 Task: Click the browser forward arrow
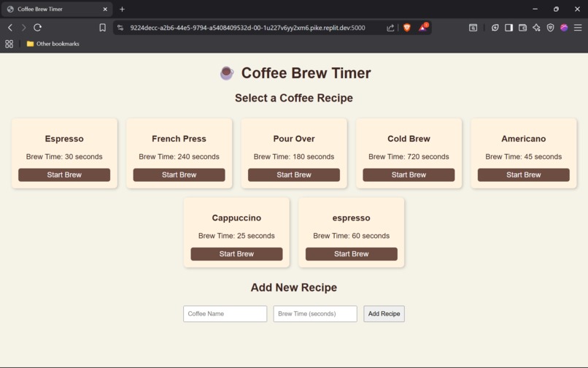pos(23,28)
